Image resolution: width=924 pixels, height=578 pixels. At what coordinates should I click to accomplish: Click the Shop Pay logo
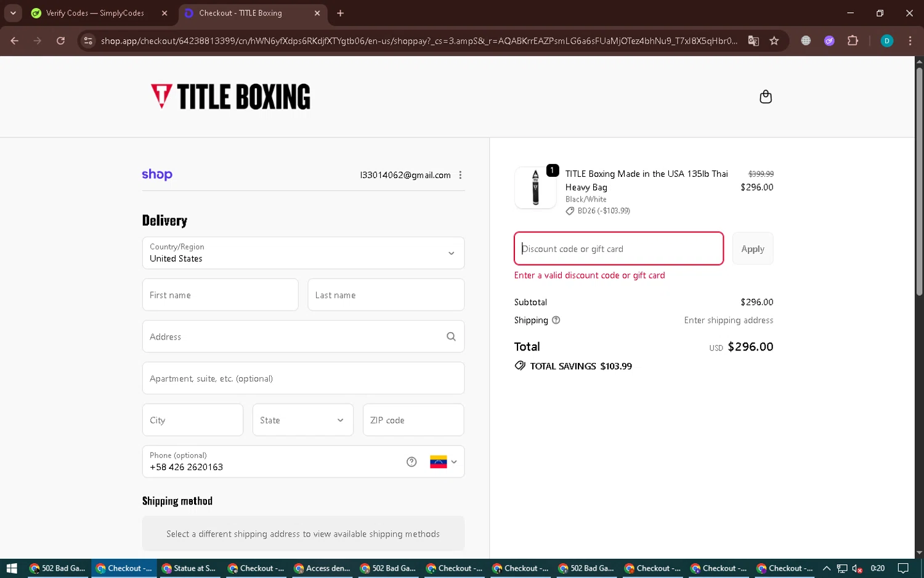(157, 174)
